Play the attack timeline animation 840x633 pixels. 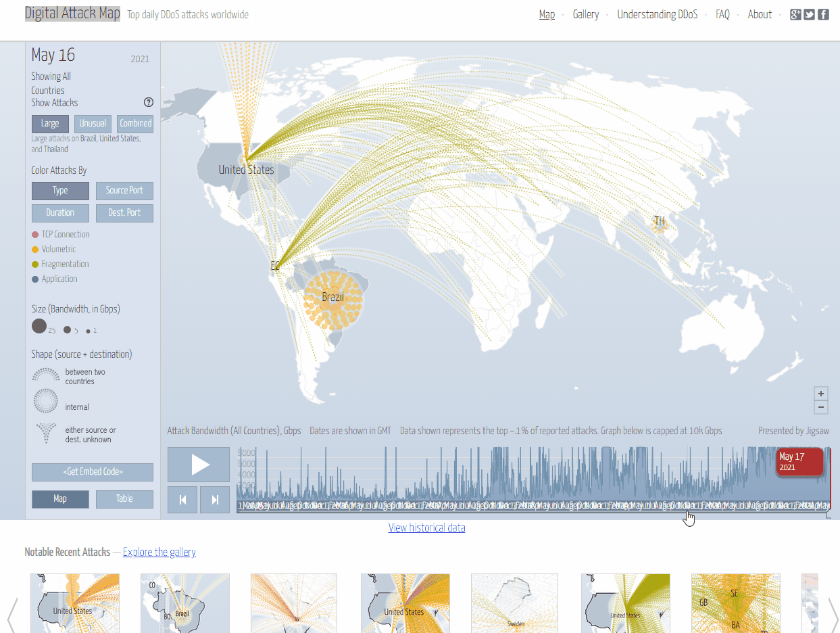(x=199, y=465)
